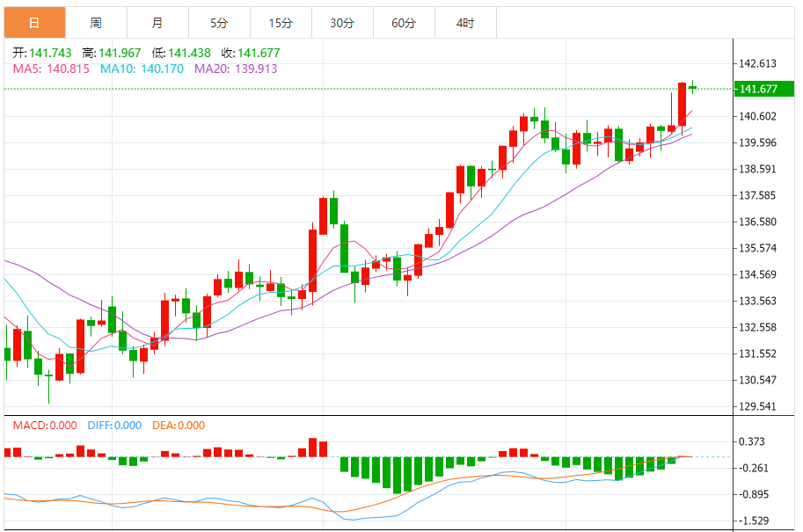
Task: Select the 日 daily chart tab
Action: [35, 23]
